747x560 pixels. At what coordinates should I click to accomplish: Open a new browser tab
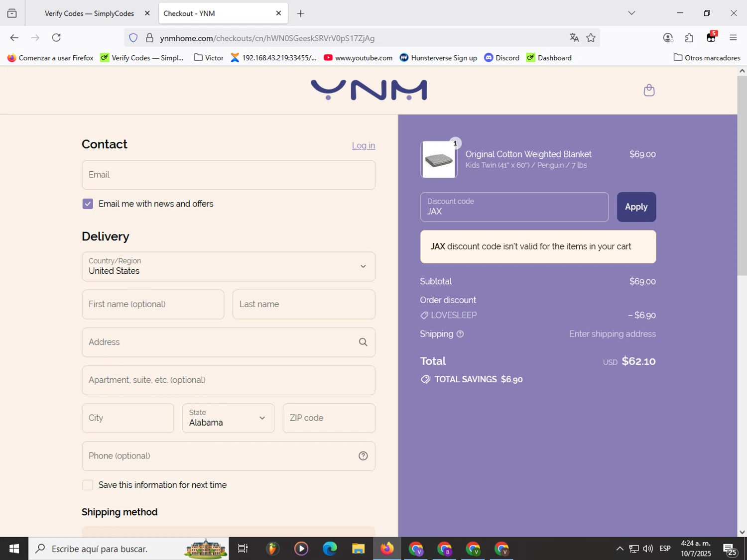tap(300, 13)
